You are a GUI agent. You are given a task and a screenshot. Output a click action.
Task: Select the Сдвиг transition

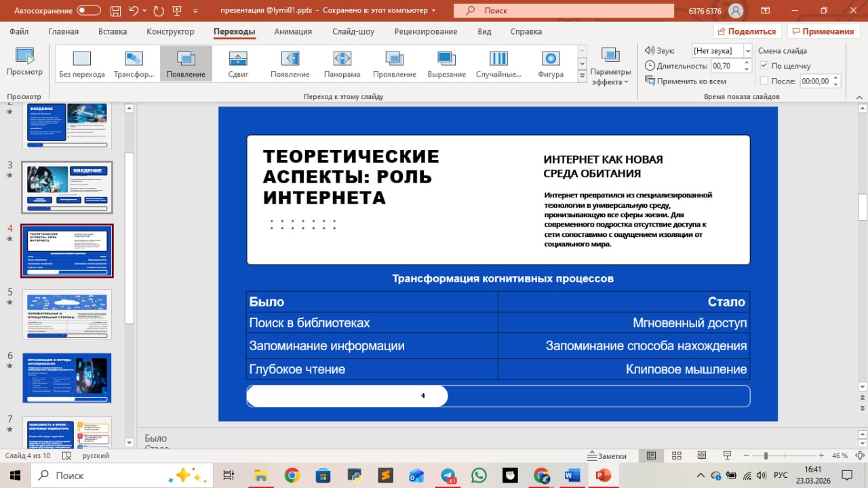(238, 64)
